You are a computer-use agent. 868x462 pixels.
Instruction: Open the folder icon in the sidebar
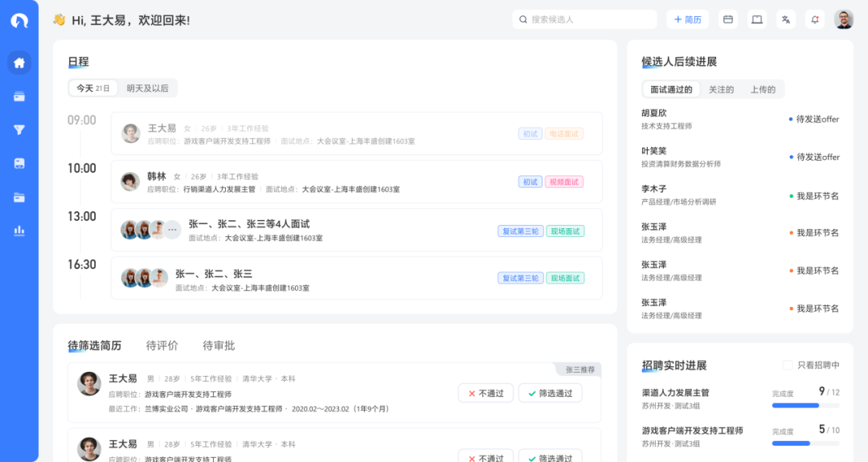(19, 198)
